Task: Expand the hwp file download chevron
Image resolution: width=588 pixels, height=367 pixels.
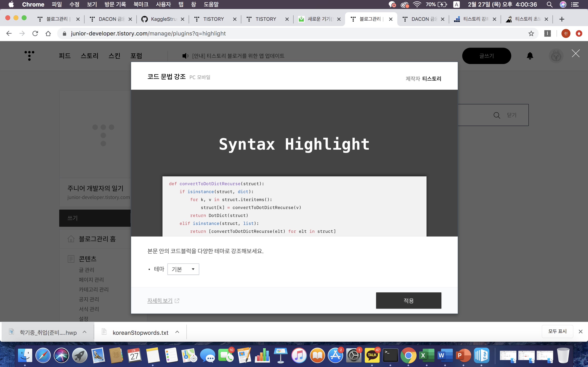Action: [85, 332]
